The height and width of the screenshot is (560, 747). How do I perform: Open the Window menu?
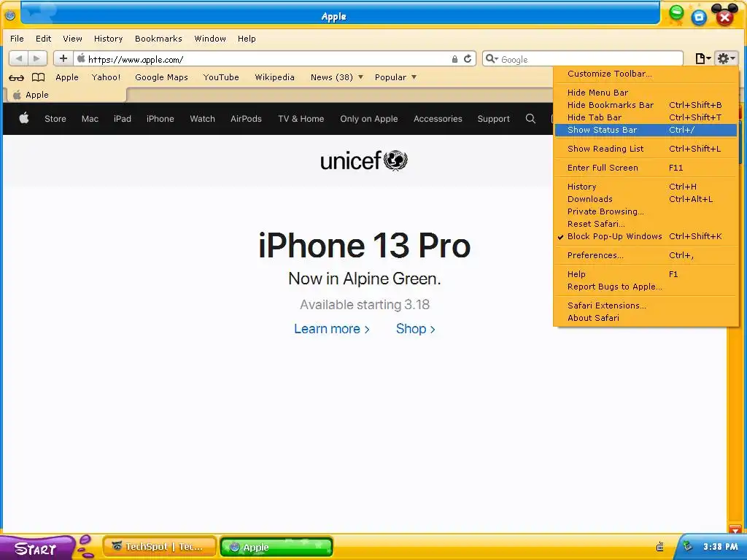[x=210, y=39]
